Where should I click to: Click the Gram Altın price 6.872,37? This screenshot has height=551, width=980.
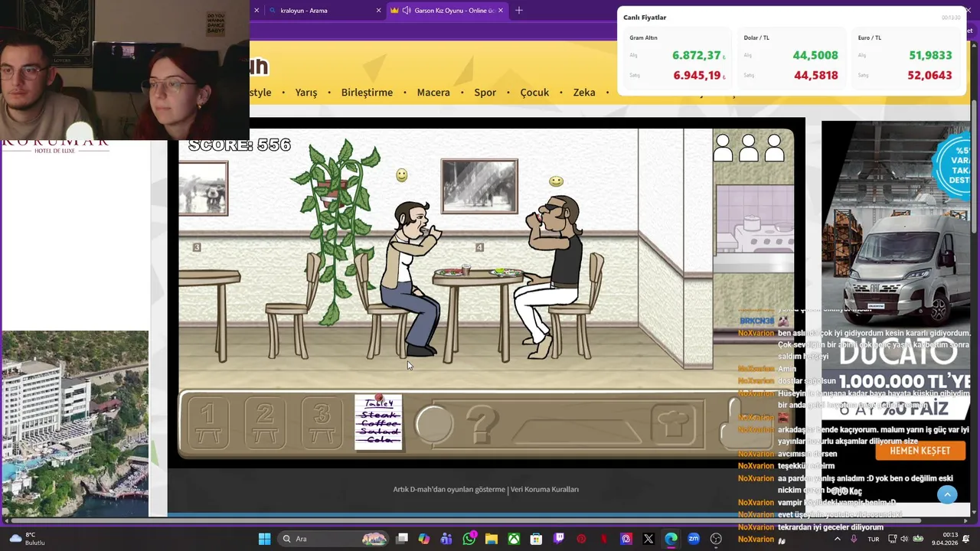pos(697,55)
